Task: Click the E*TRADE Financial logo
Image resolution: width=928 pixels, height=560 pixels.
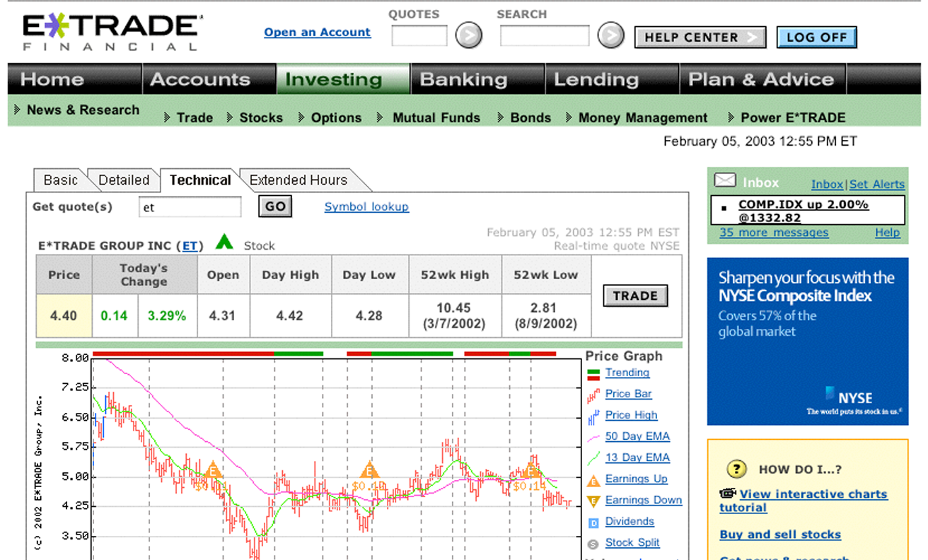Action: [112, 33]
